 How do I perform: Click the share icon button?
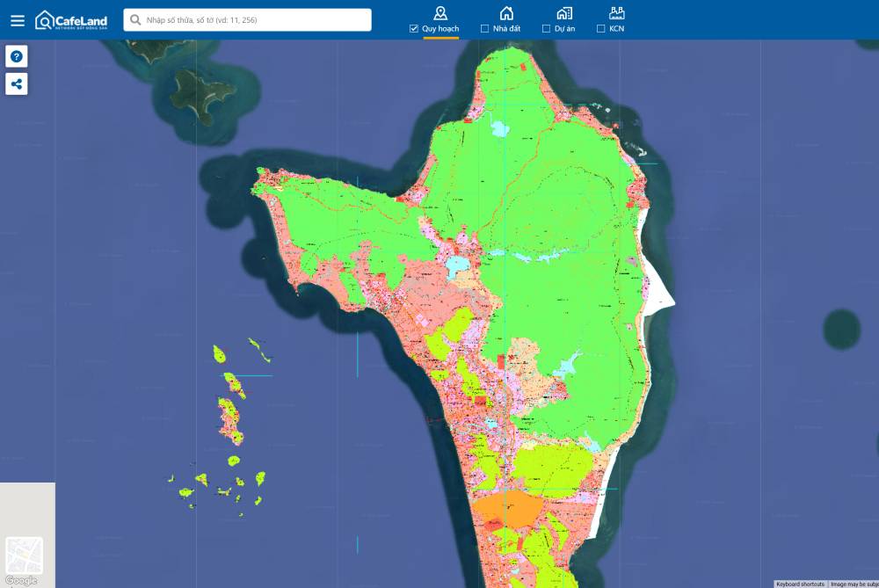pyautogui.click(x=17, y=84)
